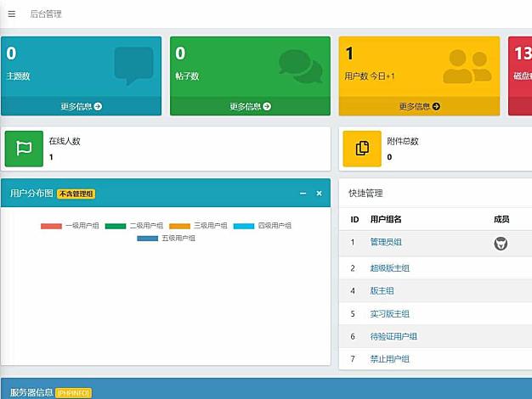
Task: Open the 版主组 link
Action: (382, 291)
